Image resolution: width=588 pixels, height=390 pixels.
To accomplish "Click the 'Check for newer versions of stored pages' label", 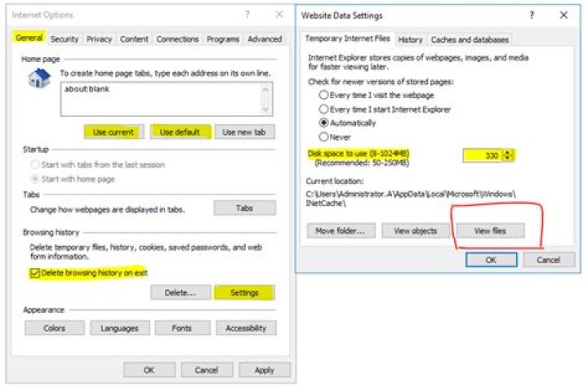I will click(x=381, y=82).
